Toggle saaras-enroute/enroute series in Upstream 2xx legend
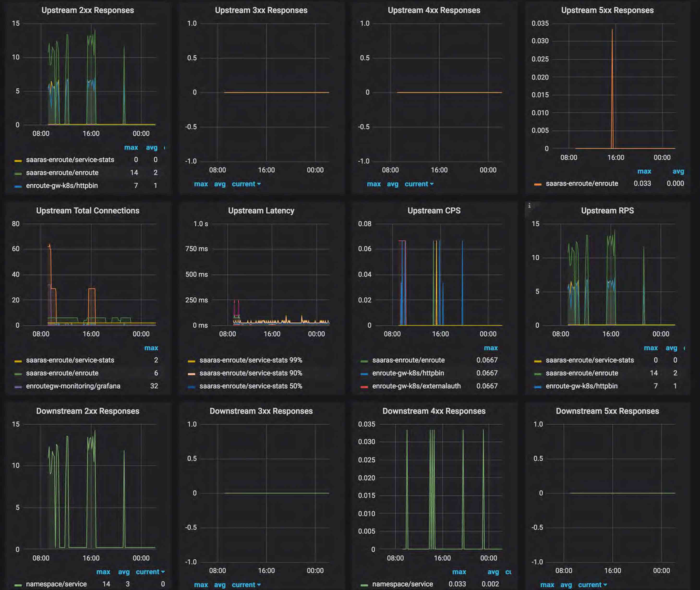The image size is (700, 590). point(62,173)
